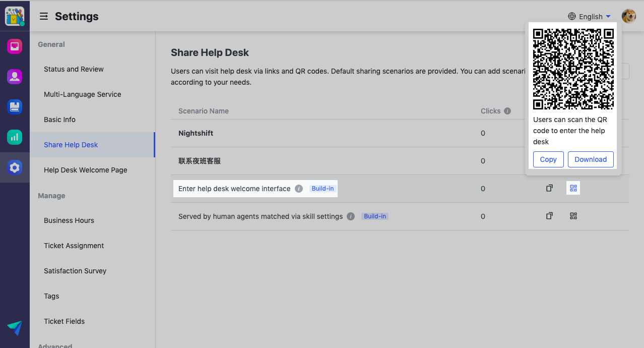The width and height of the screenshot is (644, 348).
Task: Copy link for skill settings scenario
Action: pos(549,216)
